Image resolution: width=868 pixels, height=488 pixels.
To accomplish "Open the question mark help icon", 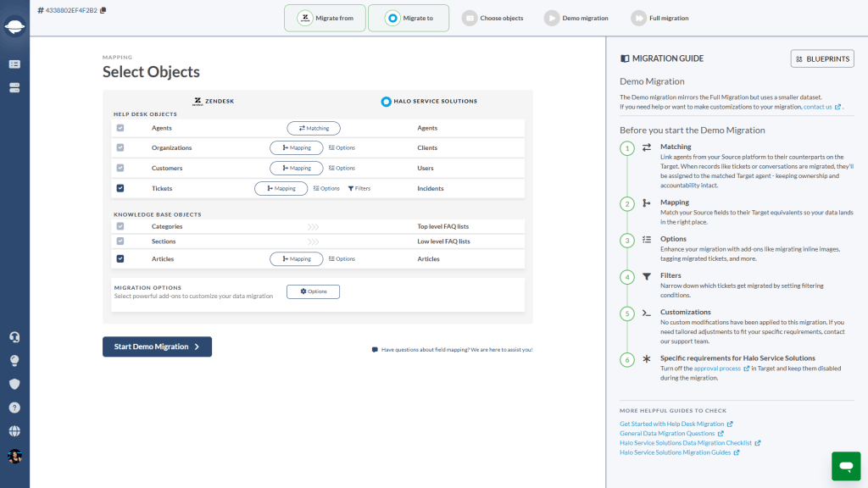I will pos(14,408).
